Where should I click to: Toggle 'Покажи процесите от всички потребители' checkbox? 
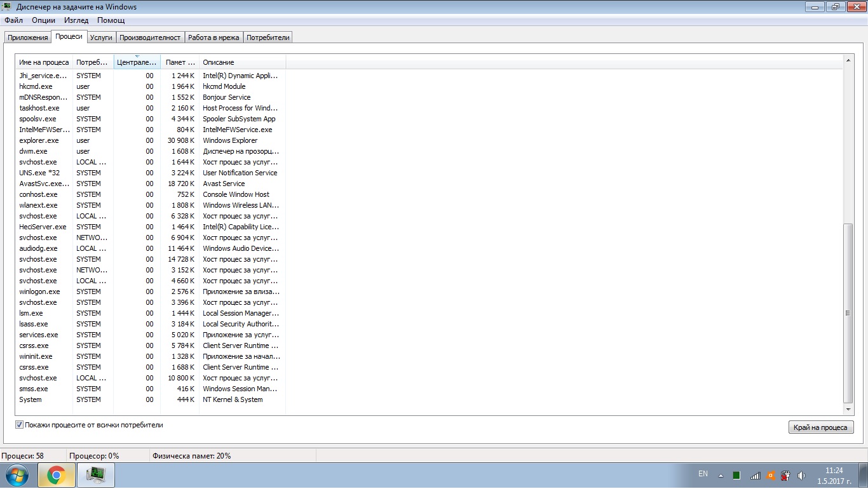point(20,425)
